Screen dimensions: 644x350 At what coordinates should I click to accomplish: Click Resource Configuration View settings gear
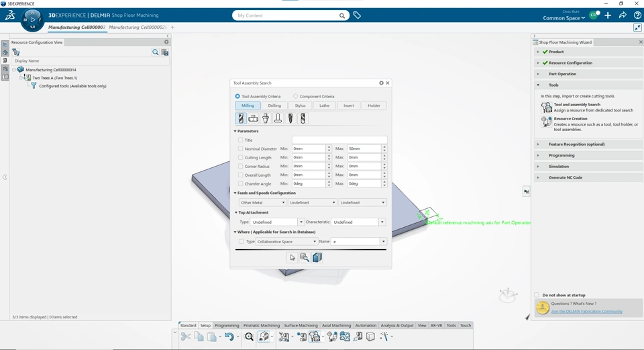(166, 42)
